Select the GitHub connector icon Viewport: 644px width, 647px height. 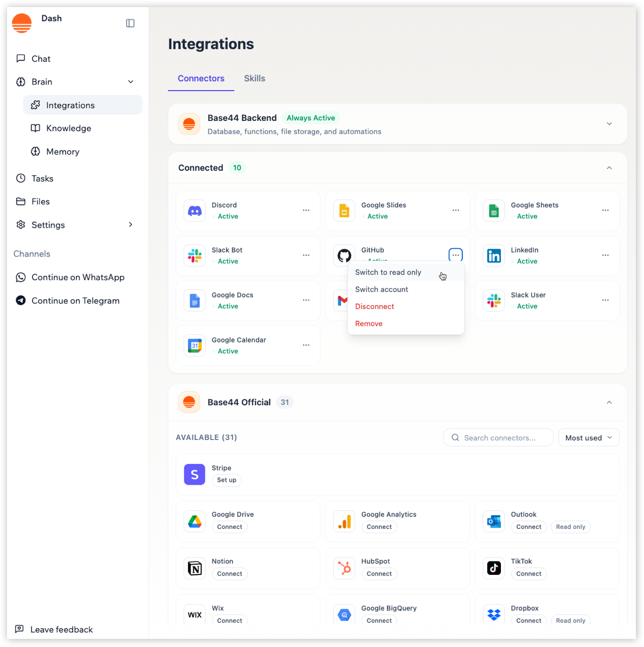coord(344,255)
